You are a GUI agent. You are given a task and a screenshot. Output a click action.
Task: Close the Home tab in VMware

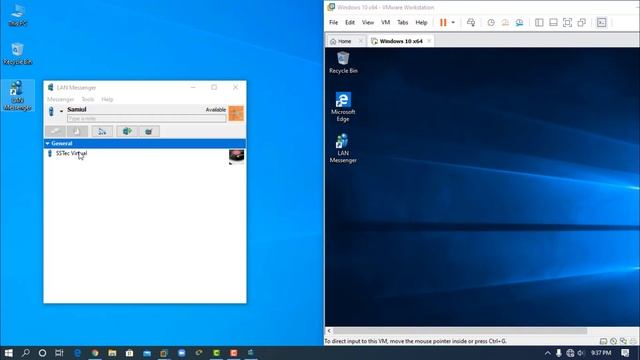point(360,41)
